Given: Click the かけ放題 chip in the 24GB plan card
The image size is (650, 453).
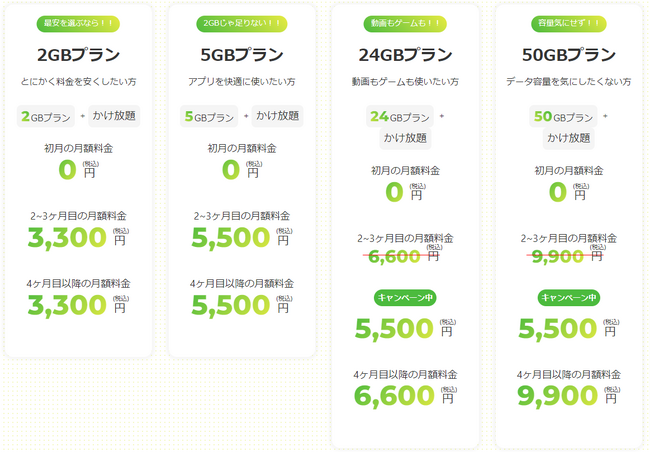Looking at the screenshot, I should [x=404, y=137].
